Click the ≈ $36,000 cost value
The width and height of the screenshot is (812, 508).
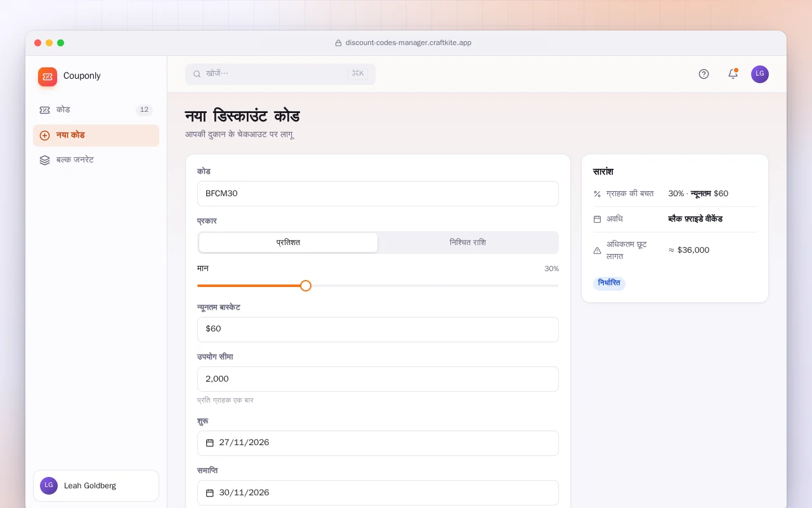pos(689,250)
